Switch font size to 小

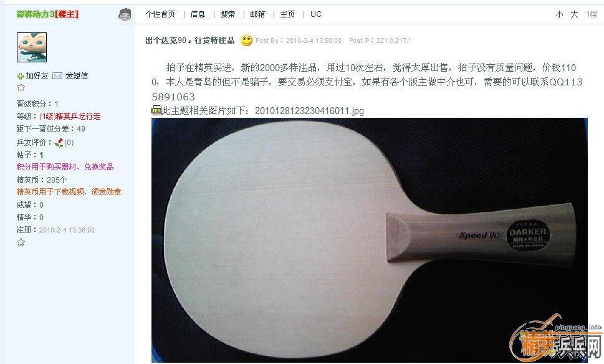559,14
